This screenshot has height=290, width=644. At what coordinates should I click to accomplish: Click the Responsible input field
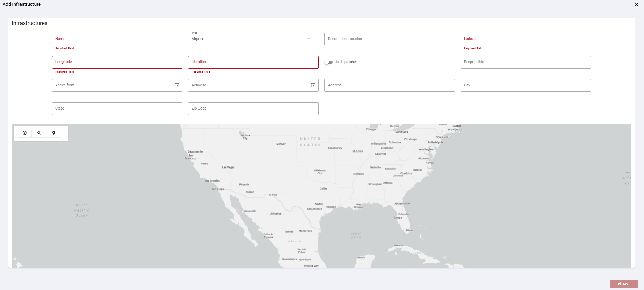tap(526, 62)
